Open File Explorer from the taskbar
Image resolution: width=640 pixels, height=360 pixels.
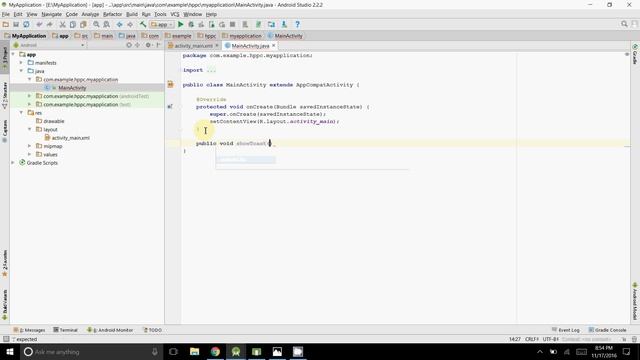click(194, 352)
